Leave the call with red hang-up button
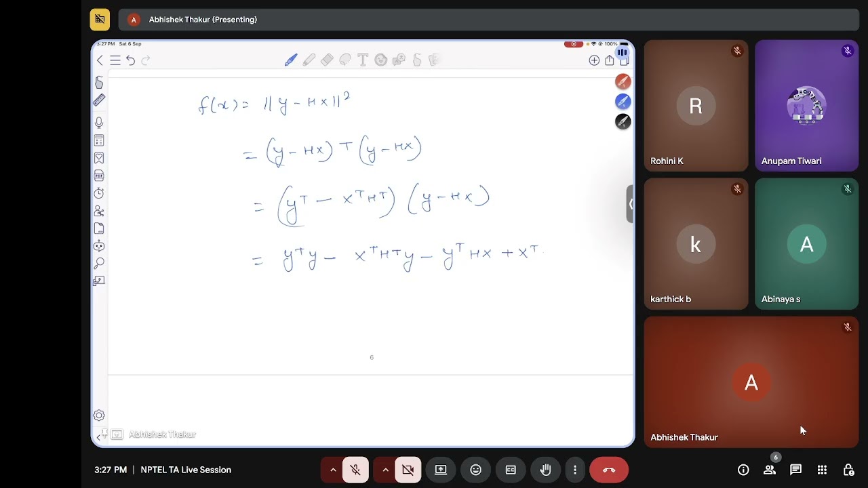The height and width of the screenshot is (488, 868). pyautogui.click(x=609, y=470)
